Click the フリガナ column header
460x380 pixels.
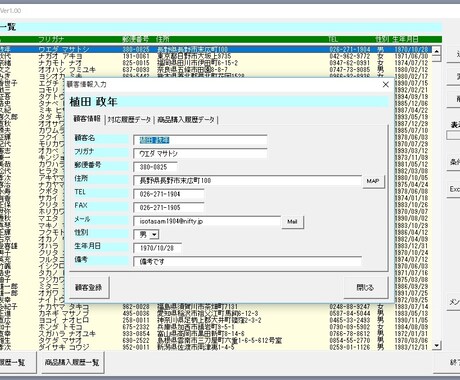pos(51,39)
